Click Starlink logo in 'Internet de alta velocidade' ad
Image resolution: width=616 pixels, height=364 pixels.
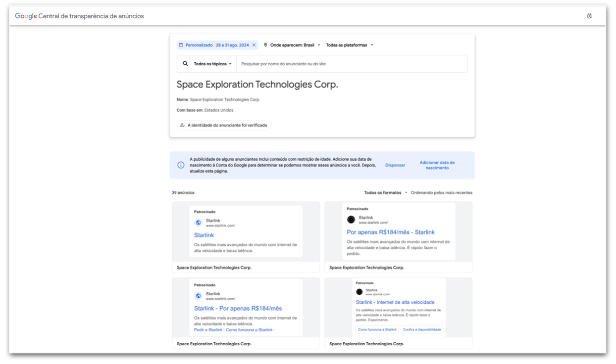[x=359, y=292]
